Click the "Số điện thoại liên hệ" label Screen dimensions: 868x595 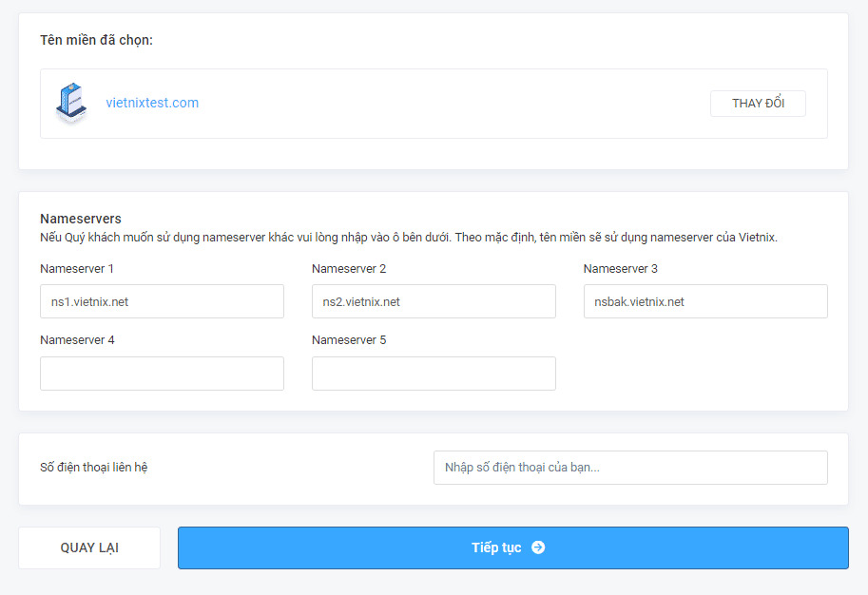pos(94,468)
